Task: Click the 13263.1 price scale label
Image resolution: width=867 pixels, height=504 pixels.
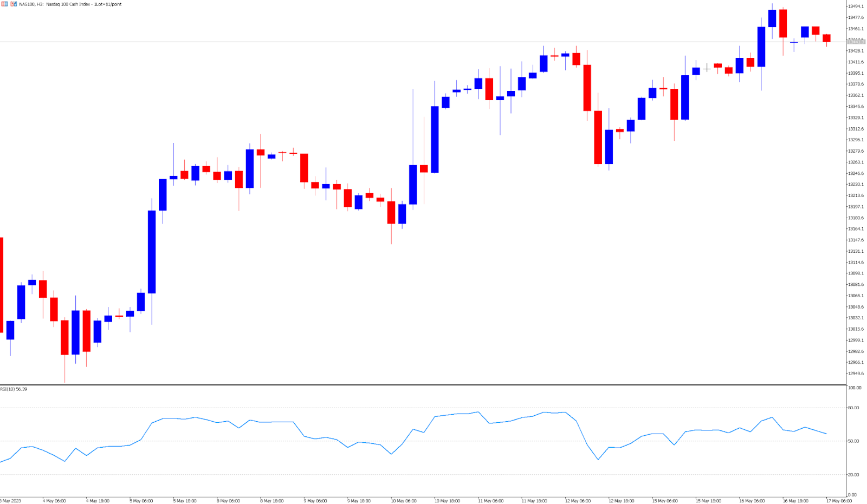Action: tap(856, 162)
